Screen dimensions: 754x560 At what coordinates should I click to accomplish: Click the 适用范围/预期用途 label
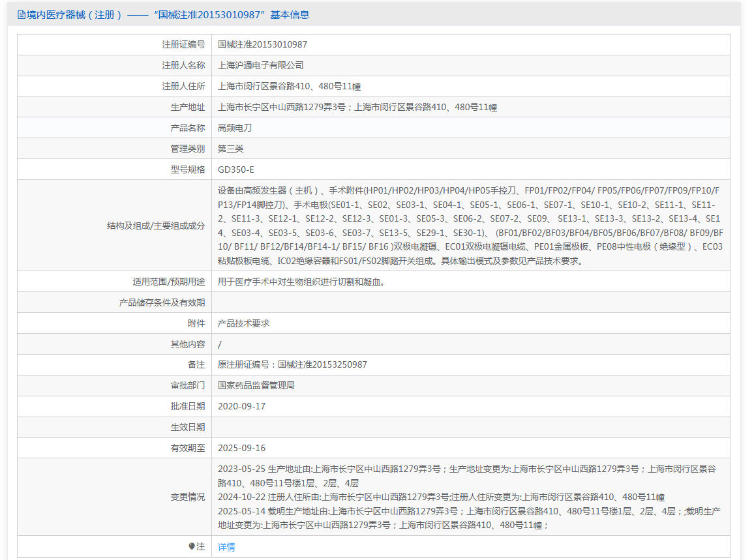[169, 282]
